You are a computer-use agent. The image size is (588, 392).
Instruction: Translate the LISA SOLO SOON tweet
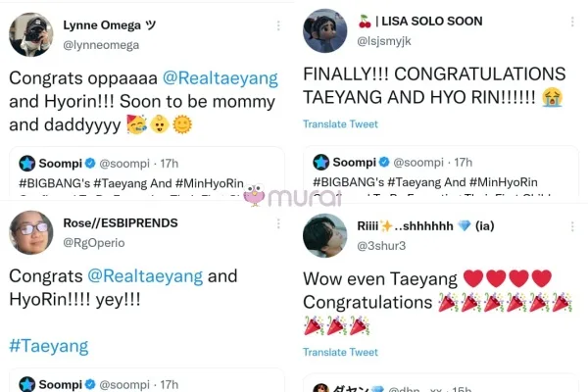[340, 124]
